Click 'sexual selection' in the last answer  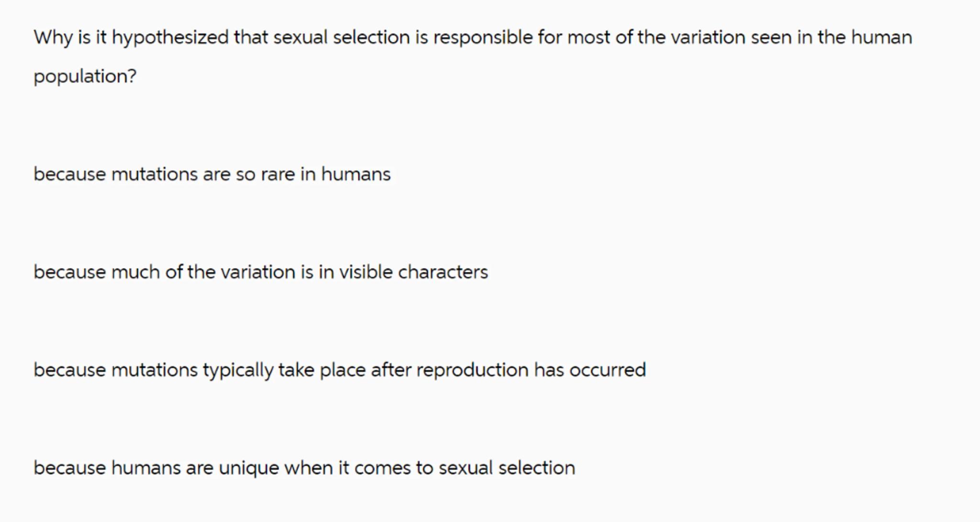point(506,467)
